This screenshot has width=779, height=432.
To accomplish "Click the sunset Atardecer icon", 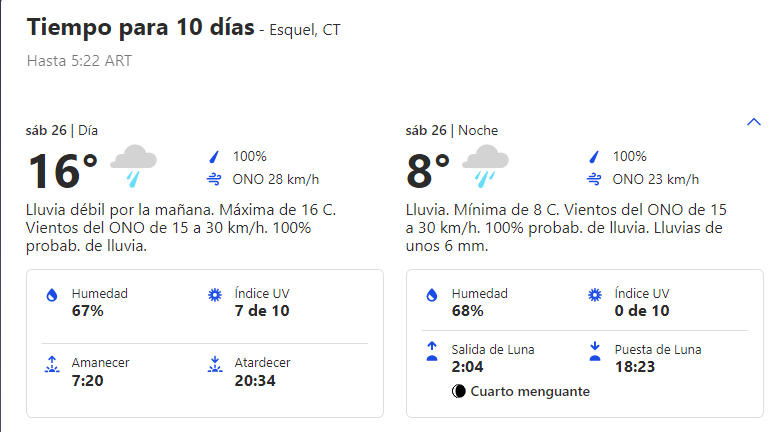I will pyautogui.click(x=214, y=364).
